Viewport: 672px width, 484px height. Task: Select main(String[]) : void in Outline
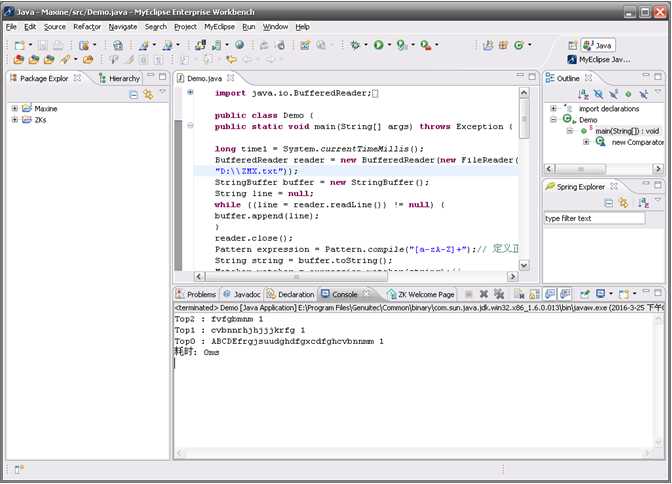point(627,131)
